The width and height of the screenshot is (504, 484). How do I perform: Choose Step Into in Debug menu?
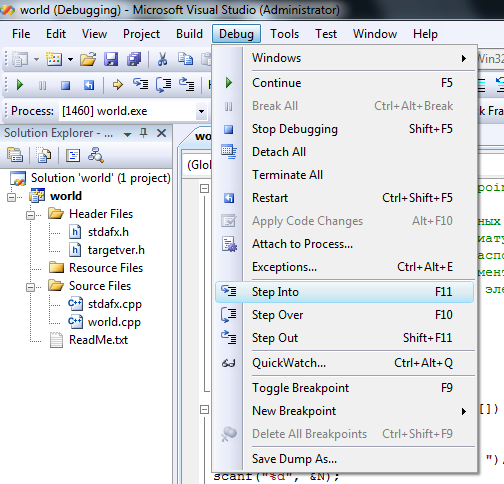pos(344,292)
